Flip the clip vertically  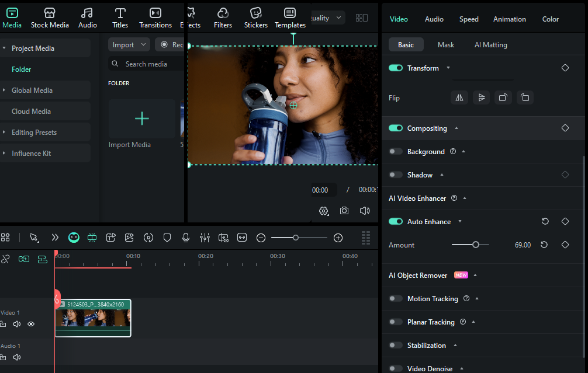(482, 97)
